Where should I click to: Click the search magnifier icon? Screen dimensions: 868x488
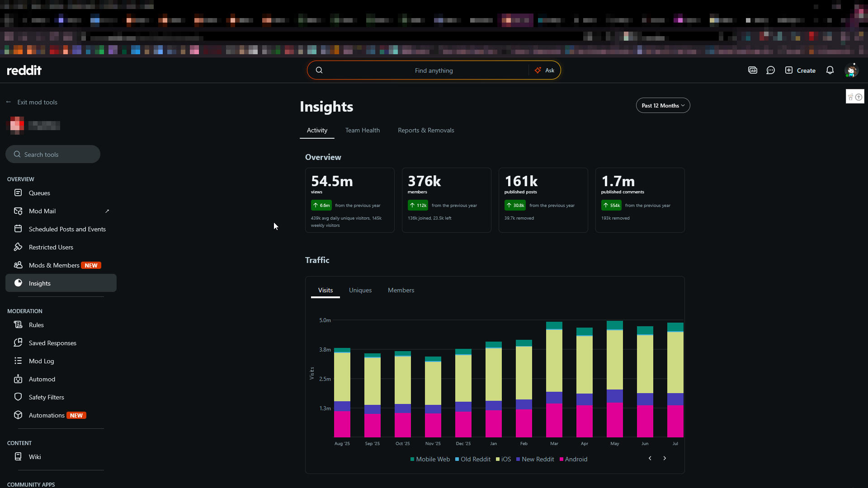pos(319,70)
